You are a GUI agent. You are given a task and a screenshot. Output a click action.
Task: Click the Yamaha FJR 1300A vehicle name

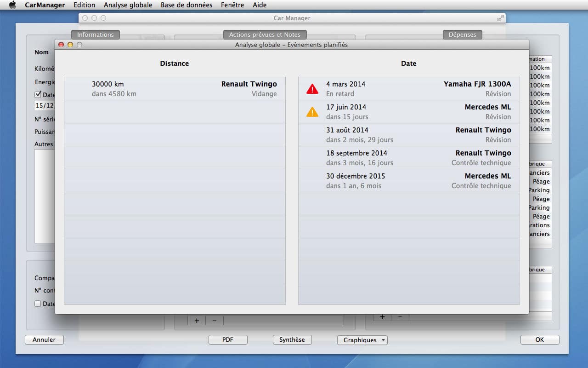[x=477, y=84]
